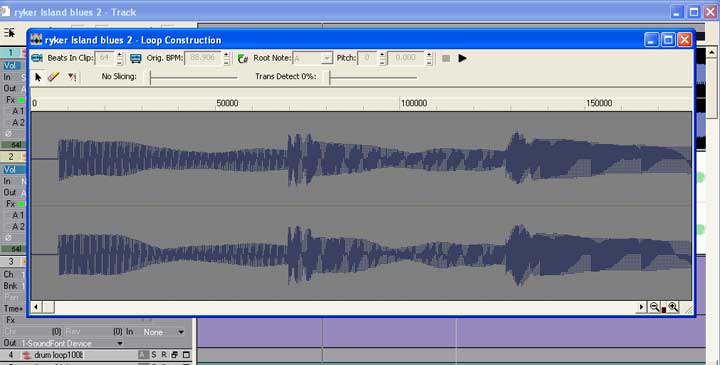This screenshot has height=365, width=720.
Task: Play the loop preview
Action: [x=462, y=58]
